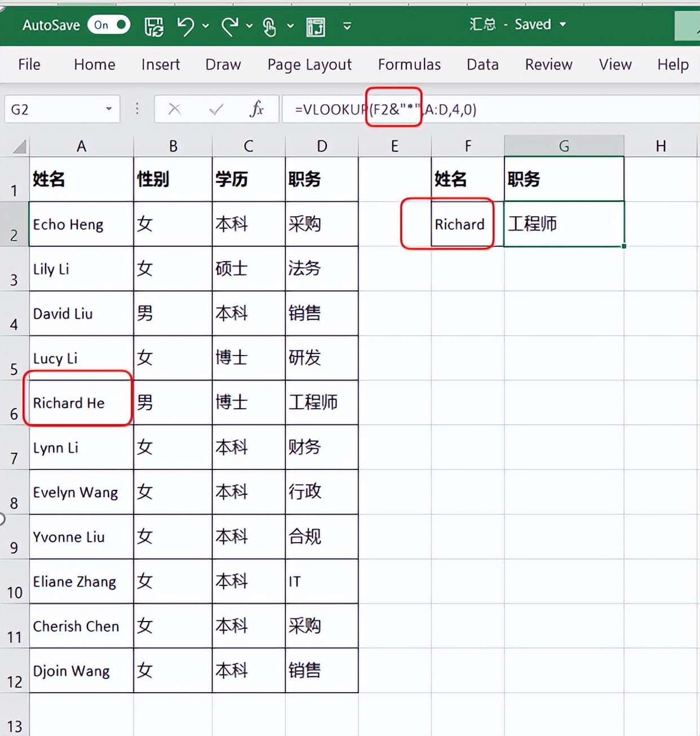
Task: Select column F header
Action: [x=468, y=147]
